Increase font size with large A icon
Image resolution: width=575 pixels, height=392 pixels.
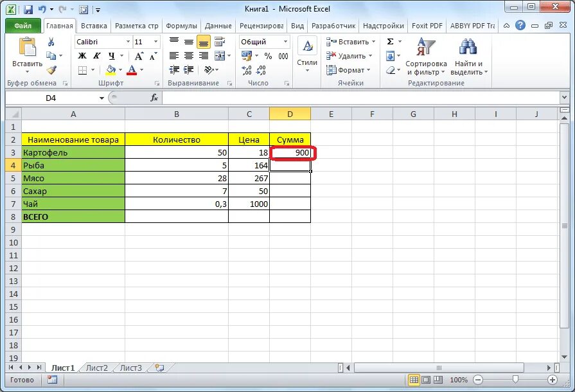tap(139, 56)
